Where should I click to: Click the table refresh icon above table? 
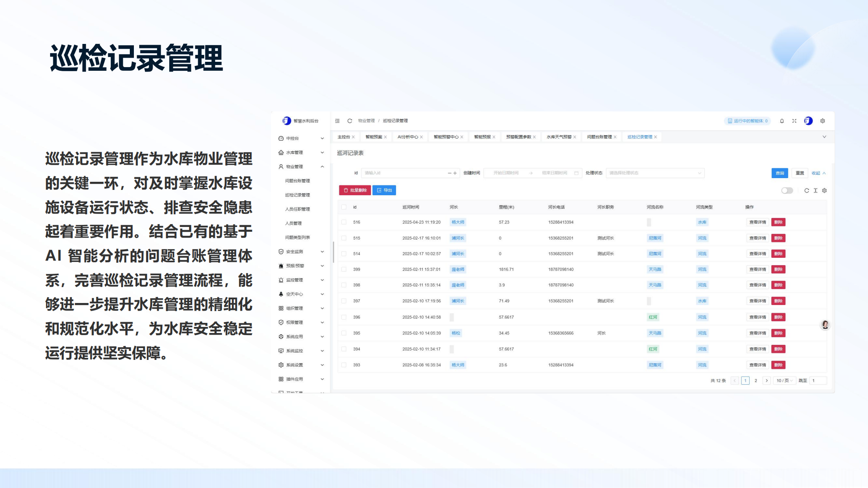[807, 190]
